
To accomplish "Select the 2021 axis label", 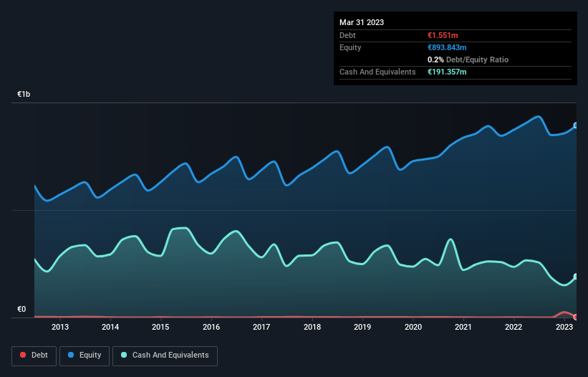I will pyautogui.click(x=463, y=327).
